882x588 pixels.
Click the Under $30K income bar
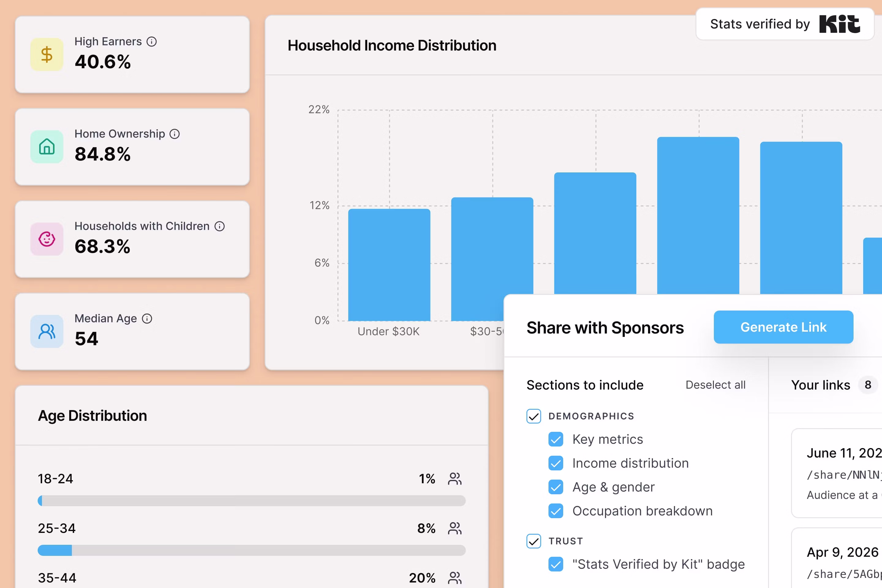point(389,265)
